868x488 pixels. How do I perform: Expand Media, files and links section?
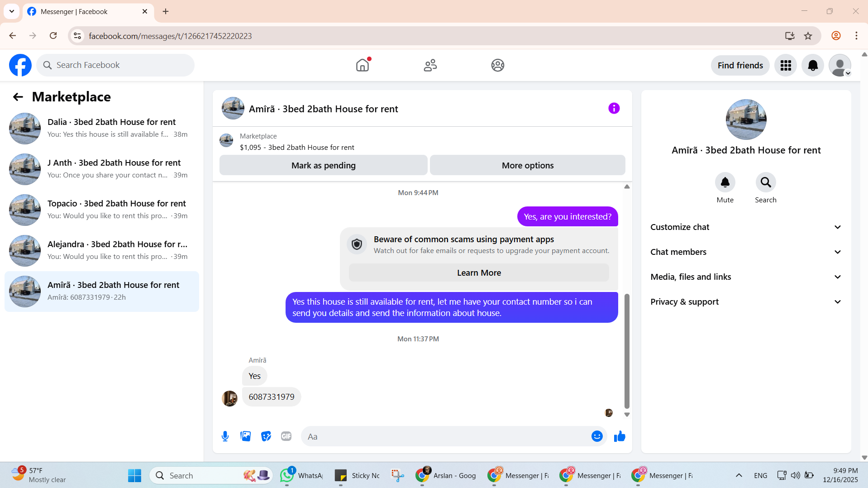[746, 277]
